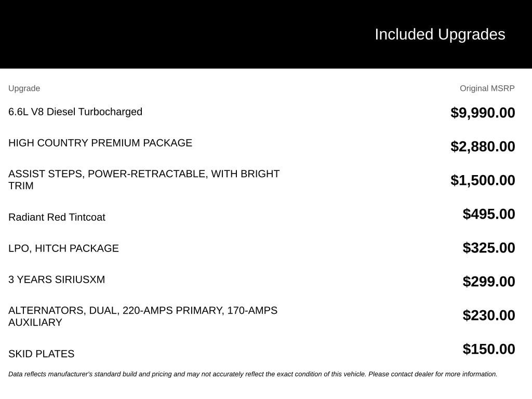Click the manufacturer data disclaimer text
Screen dimensions: 532x399
coord(253,374)
